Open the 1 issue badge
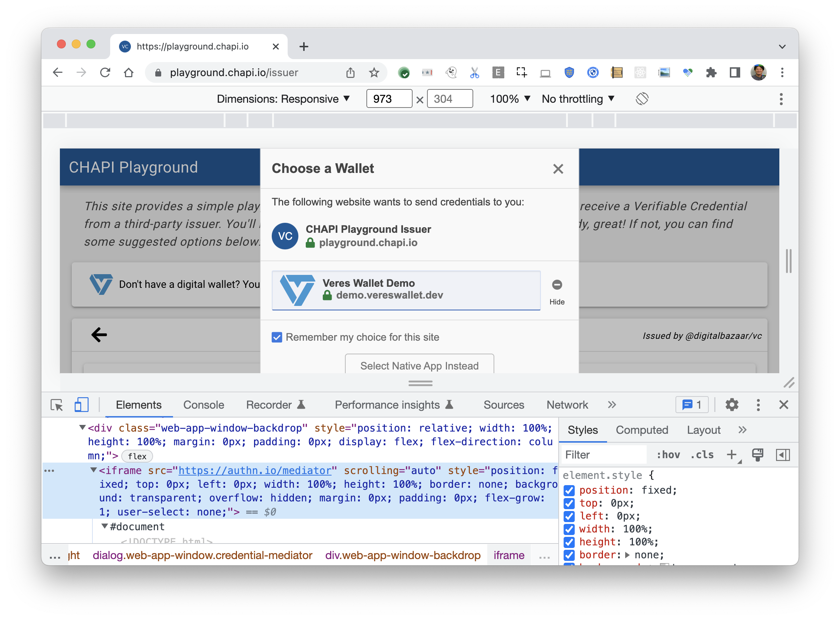Image resolution: width=840 pixels, height=620 pixels. coord(692,405)
